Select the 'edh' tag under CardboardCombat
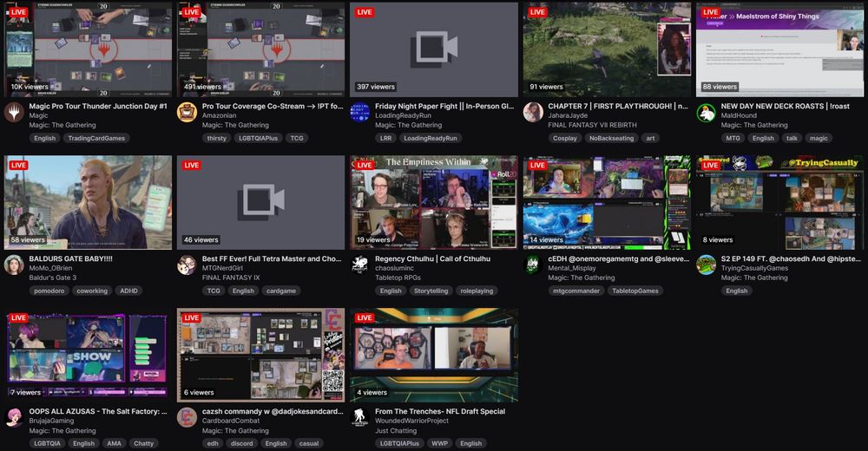Viewport: 868px width, 451px height. click(213, 444)
